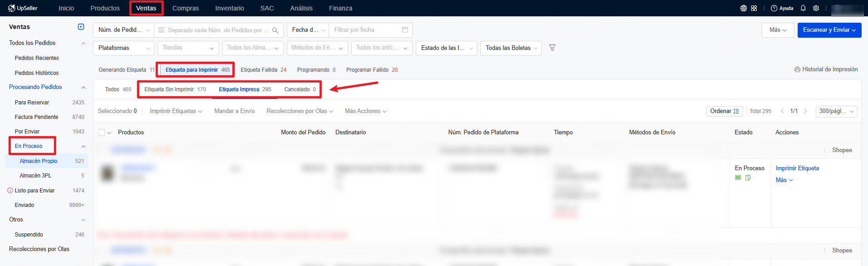Click the notification bell icon

(x=803, y=8)
